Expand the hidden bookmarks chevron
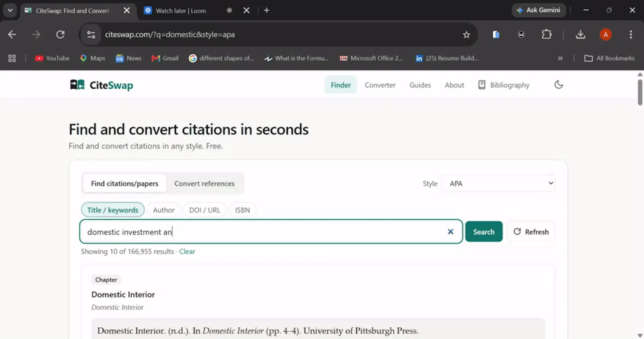The width and height of the screenshot is (644, 339). tap(560, 58)
